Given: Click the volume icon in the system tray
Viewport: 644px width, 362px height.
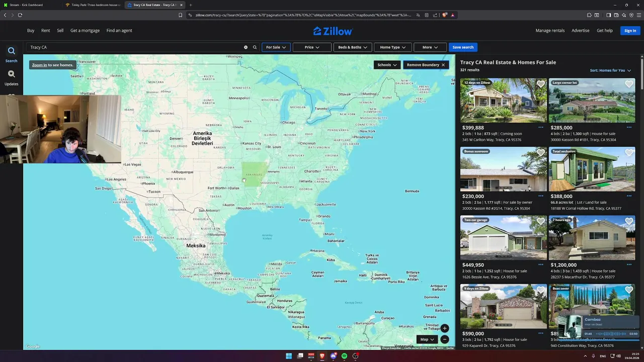Looking at the screenshot, I should 619,356.
